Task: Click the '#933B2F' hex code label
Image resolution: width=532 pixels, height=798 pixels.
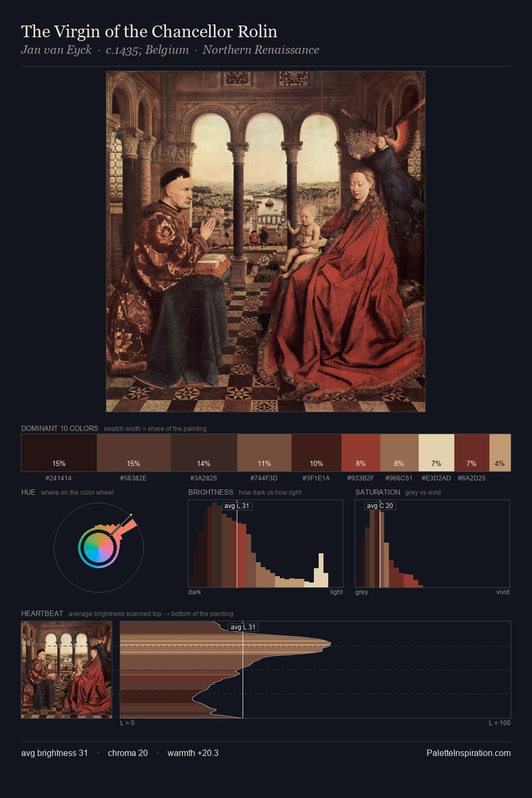Action: tap(361, 478)
